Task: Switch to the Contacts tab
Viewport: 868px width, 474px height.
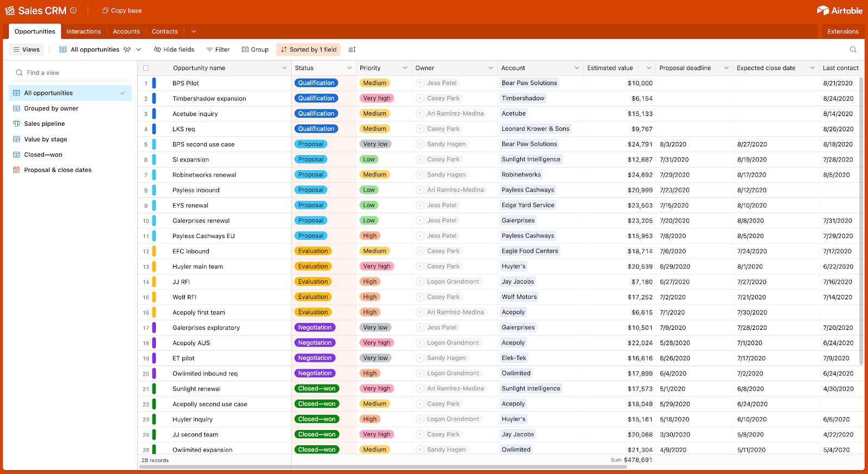Action: 164,31
